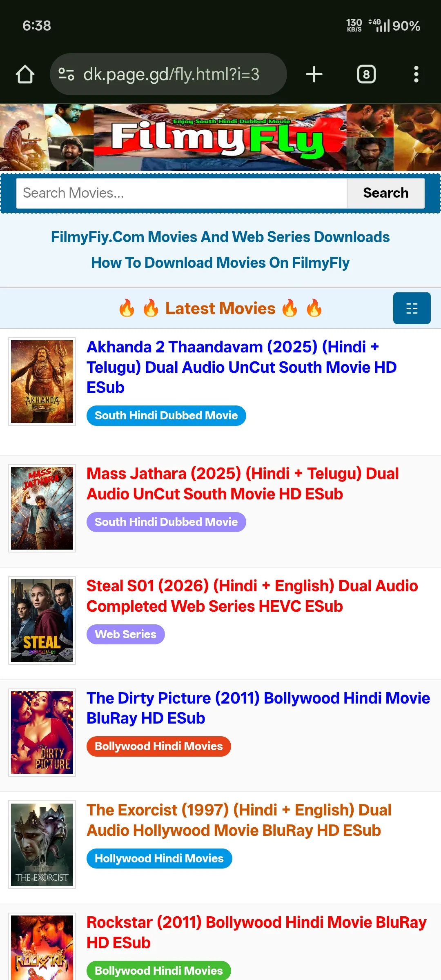441x980 pixels.
Task: Open Rockstar (2011) Bollywood movie link
Action: 256,933
